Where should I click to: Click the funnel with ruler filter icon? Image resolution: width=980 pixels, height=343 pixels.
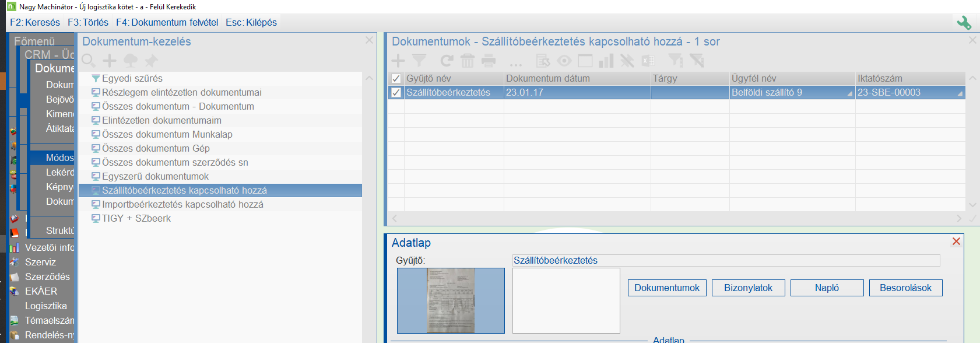tap(675, 61)
